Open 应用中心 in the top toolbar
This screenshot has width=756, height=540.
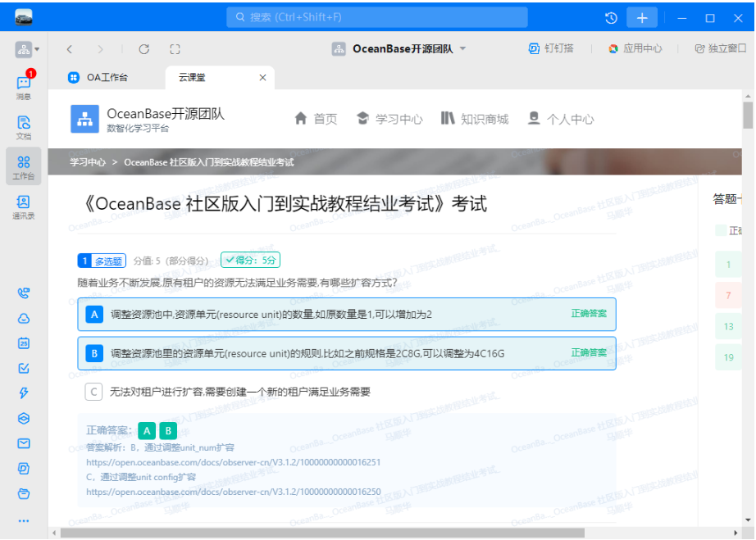pyautogui.click(x=635, y=48)
